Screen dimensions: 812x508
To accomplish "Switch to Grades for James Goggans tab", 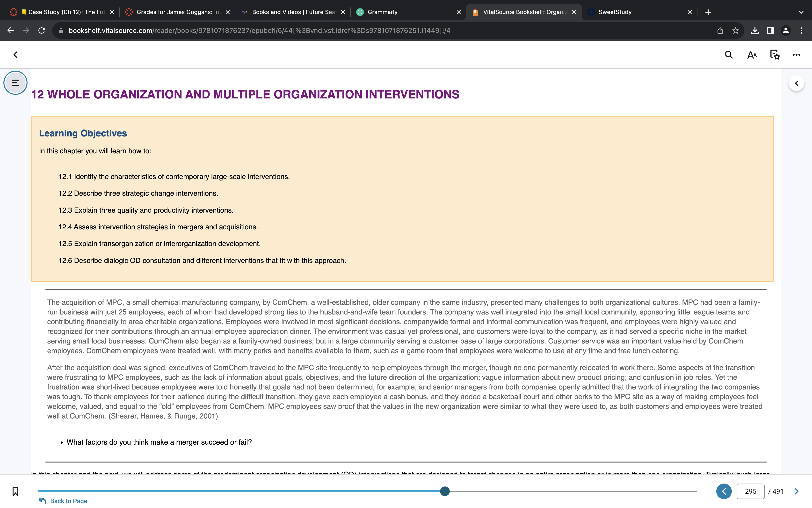I will pyautogui.click(x=178, y=12).
